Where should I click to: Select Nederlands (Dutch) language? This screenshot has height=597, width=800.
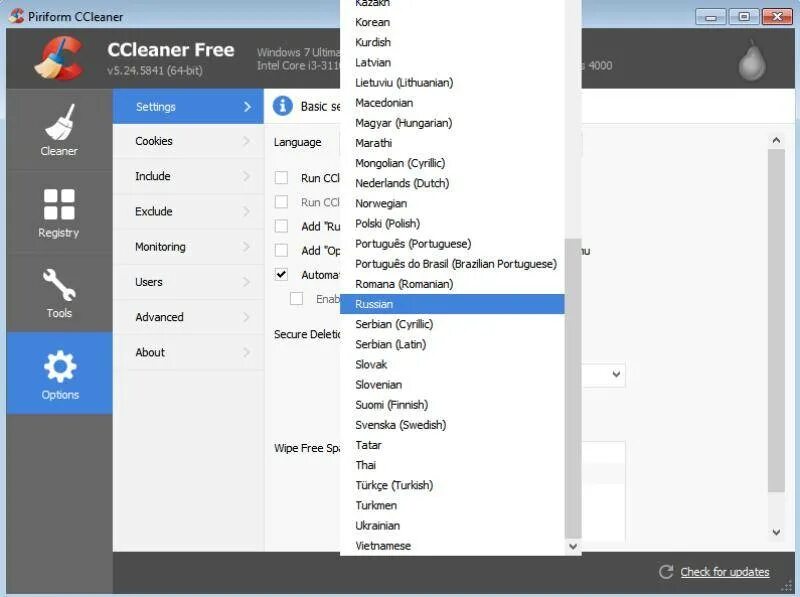(452, 183)
